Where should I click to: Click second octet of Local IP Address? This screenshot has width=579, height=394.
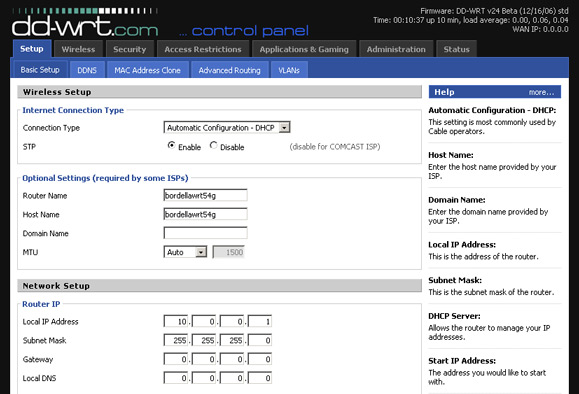click(x=204, y=321)
